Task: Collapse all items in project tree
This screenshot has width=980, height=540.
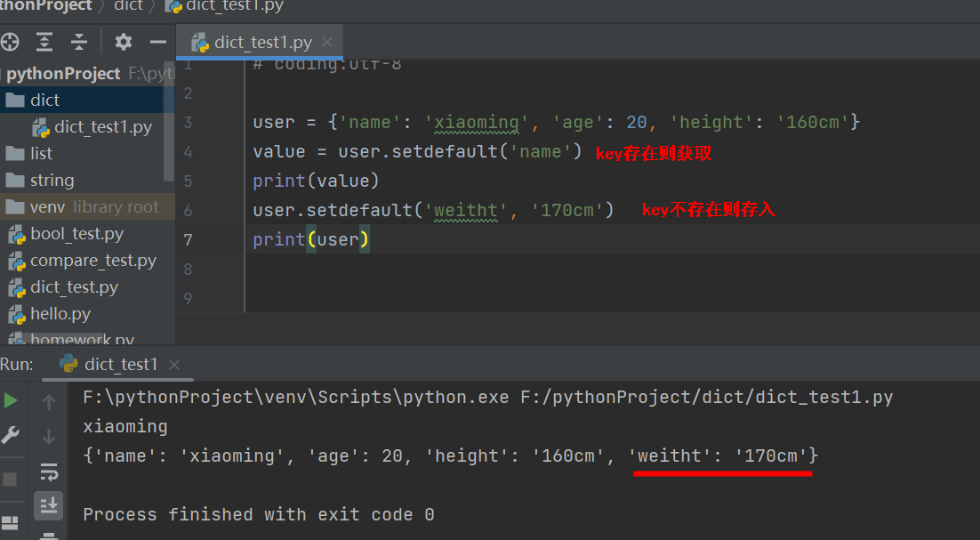Action: tap(79, 42)
